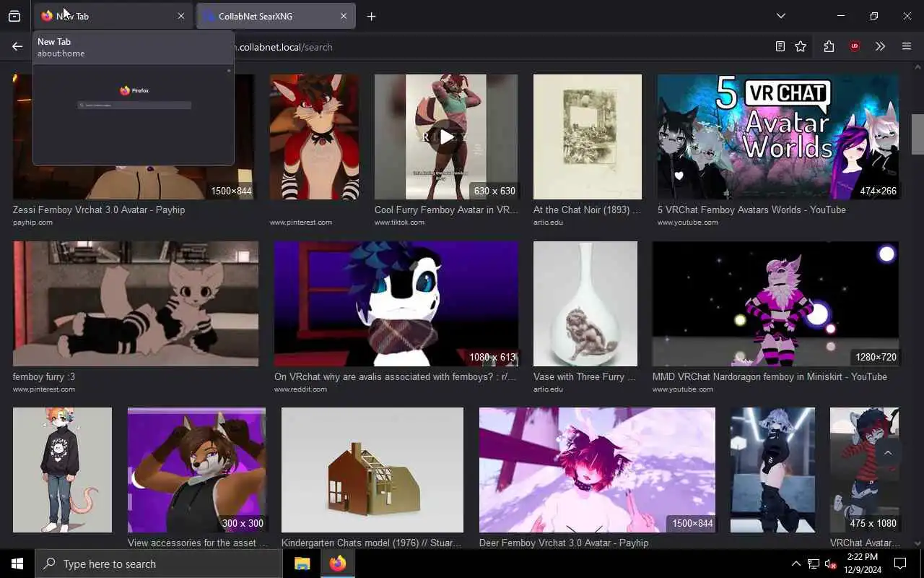The width and height of the screenshot is (924, 578).
Task: Toggle reader view icon
Action: coord(780,46)
